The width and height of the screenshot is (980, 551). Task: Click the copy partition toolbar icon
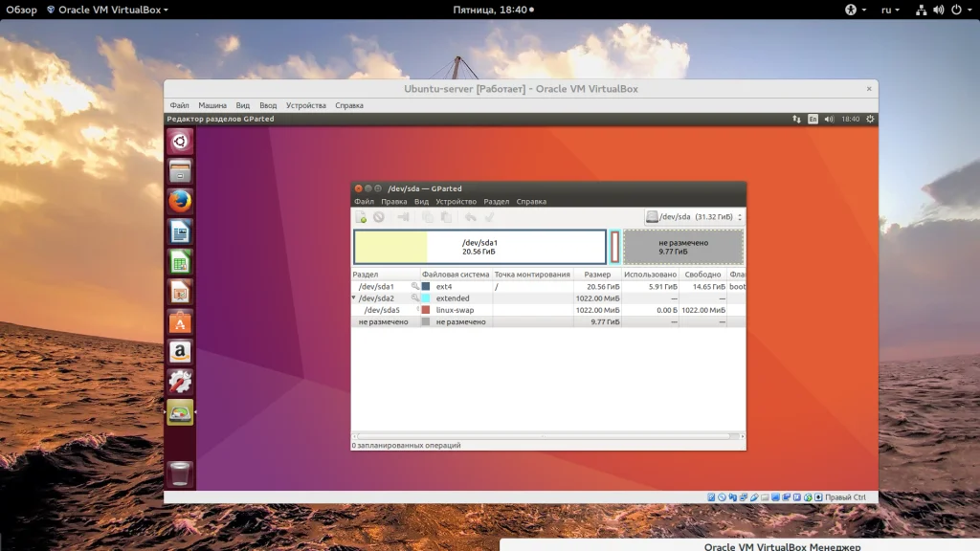pyautogui.click(x=428, y=217)
